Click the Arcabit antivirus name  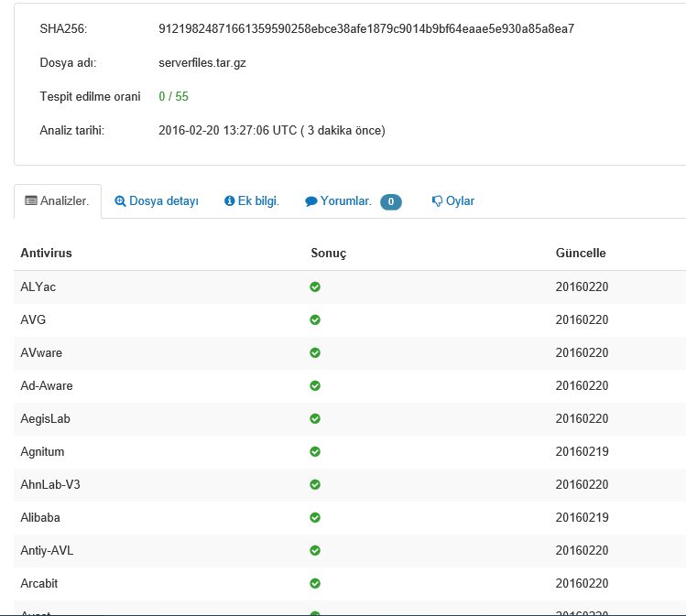pos(39,583)
